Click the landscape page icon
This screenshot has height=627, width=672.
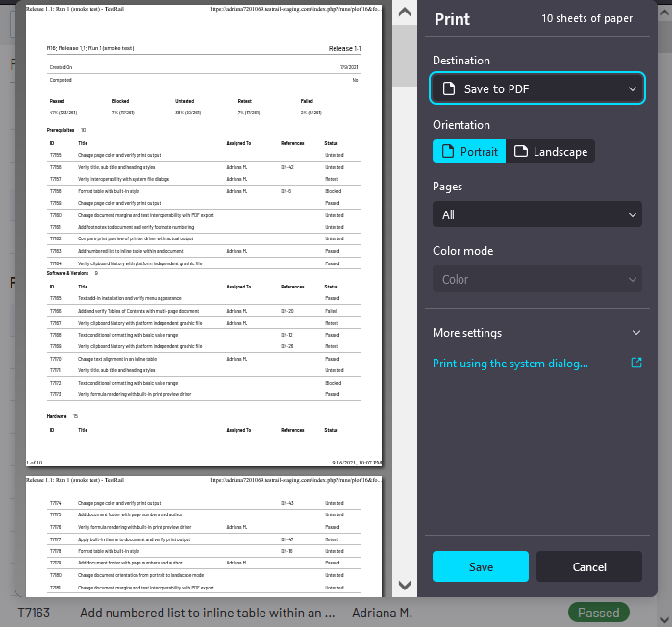pyautogui.click(x=520, y=151)
